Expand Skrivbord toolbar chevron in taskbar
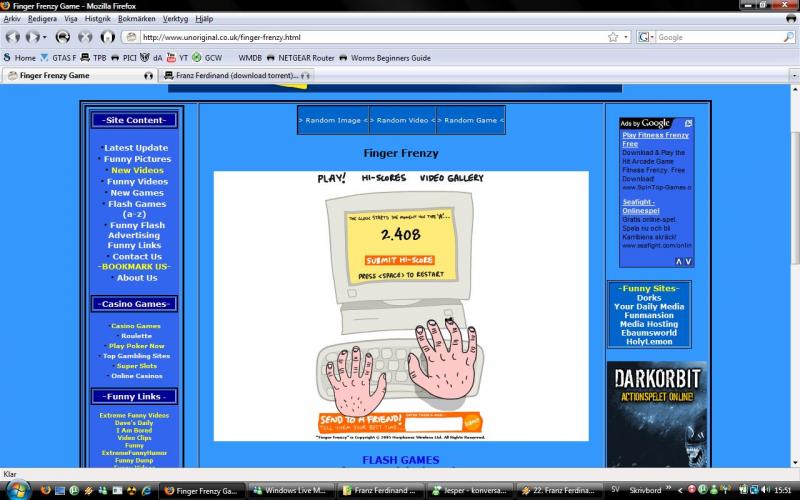 pyautogui.click(x=668, y=489)
